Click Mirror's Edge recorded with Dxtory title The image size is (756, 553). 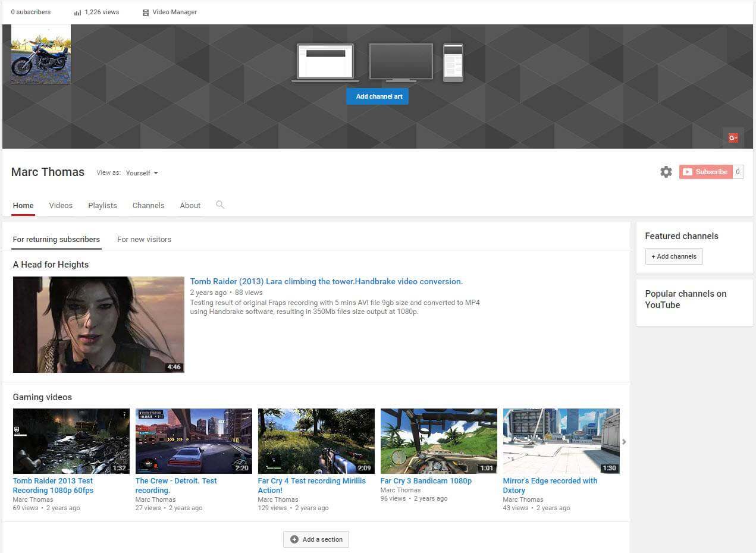[x=550, y=485]
